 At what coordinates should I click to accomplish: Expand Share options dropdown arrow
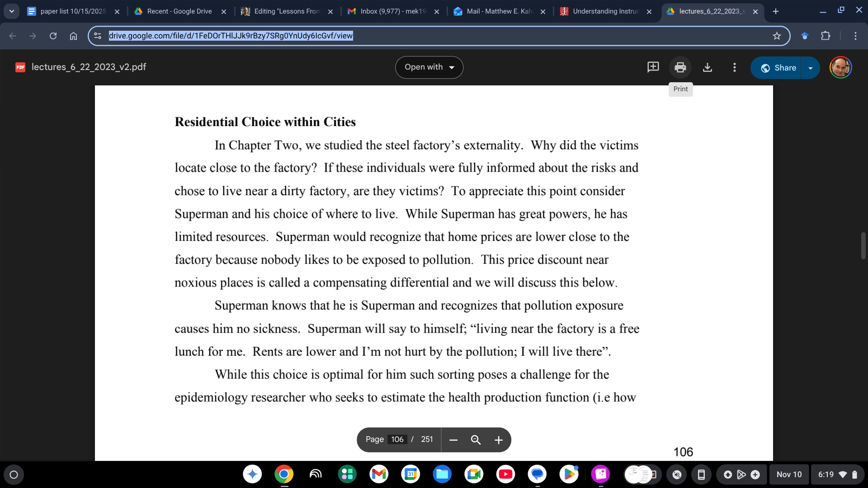tap(811, 68)
